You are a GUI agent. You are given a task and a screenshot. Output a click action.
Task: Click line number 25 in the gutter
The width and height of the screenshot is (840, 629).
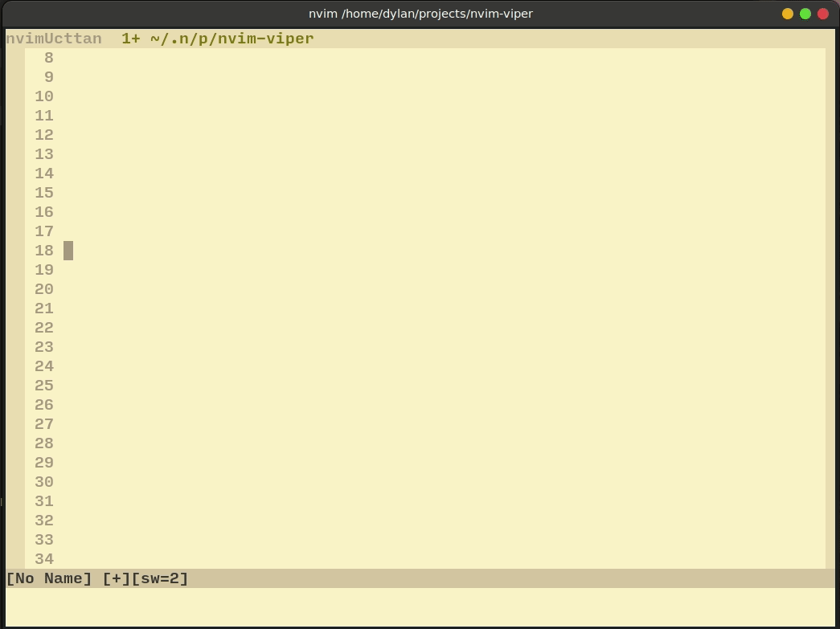44,386
